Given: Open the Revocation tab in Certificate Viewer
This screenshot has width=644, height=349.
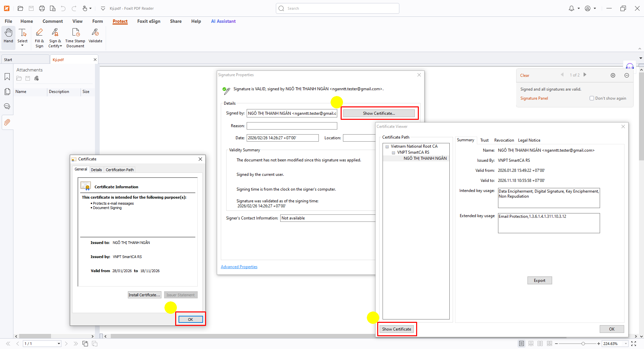Looking at the screenshot, I should pos(504,140).
